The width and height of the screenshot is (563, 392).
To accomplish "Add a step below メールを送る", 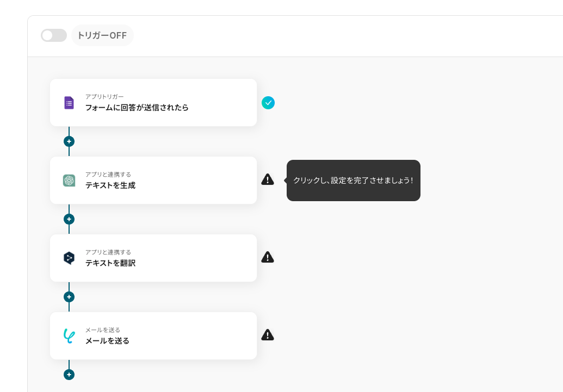I will [69, 375].
